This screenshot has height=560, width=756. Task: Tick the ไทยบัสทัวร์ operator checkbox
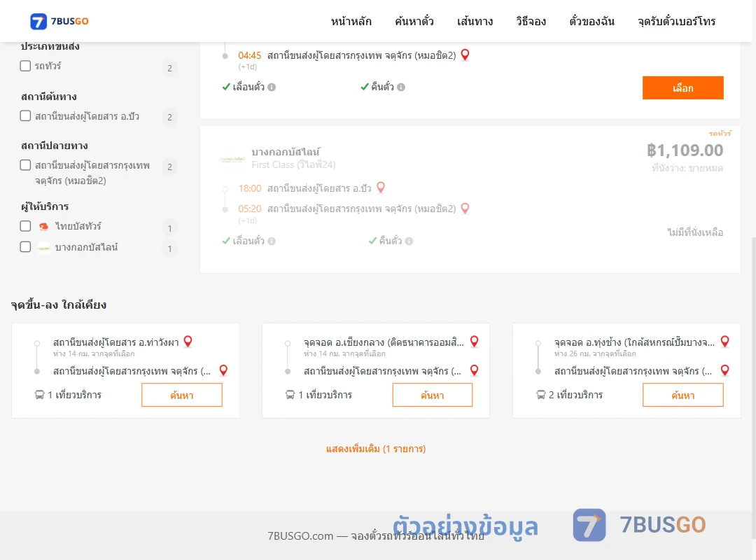(x=26, y=225)
